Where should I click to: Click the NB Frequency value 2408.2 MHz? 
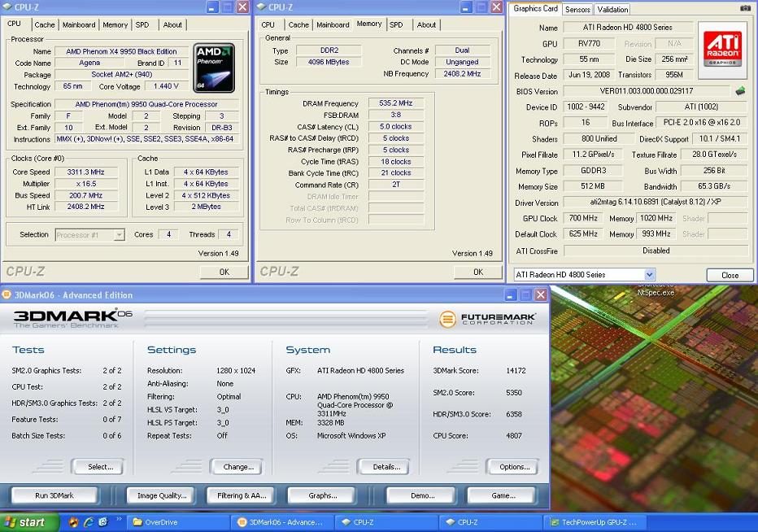tap(462, 73)
